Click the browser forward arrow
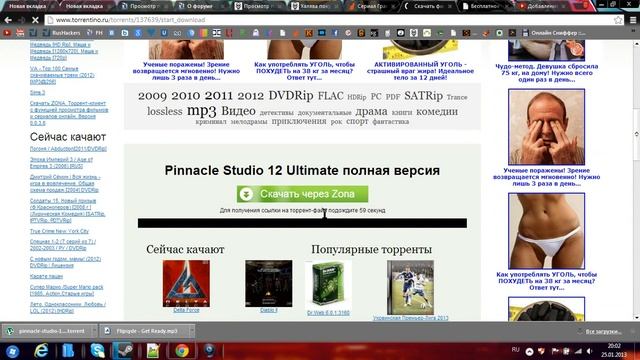 pyautogui.click(x=21, y=20)
